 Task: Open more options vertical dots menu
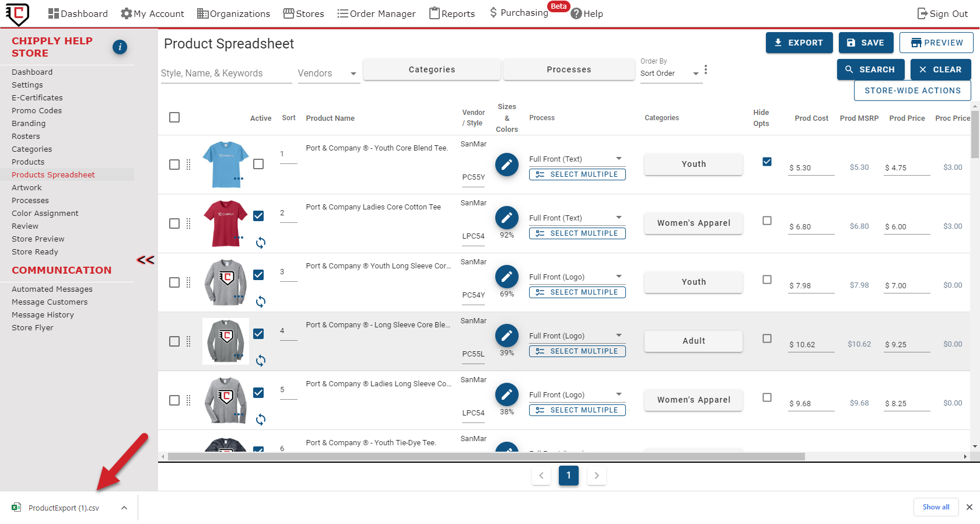[706, 69]
